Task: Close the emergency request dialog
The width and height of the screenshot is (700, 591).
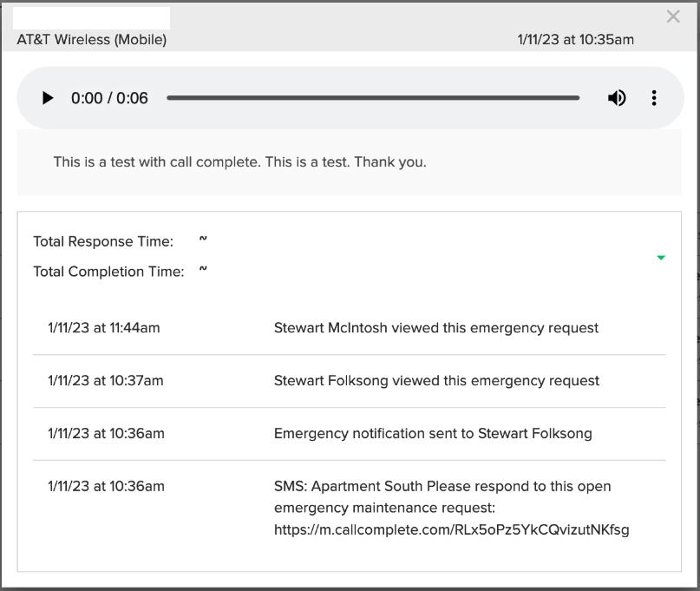Action: coord(673,17)
